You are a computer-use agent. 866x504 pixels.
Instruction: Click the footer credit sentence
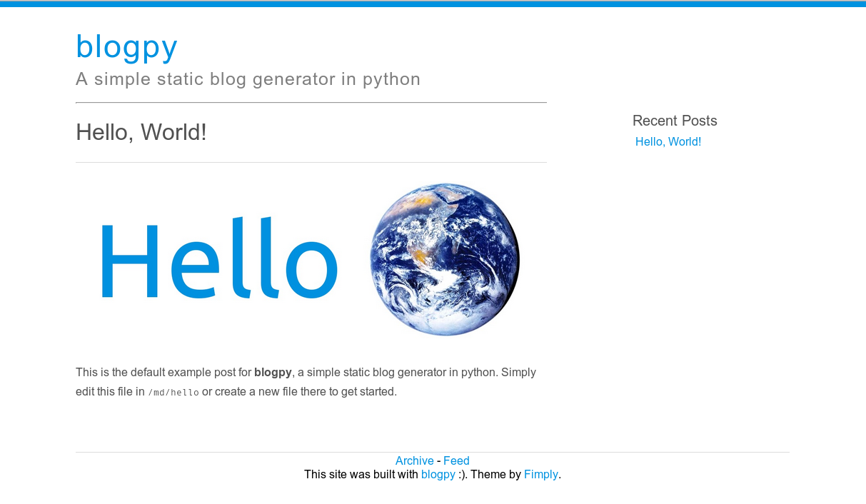click(432, 474)
